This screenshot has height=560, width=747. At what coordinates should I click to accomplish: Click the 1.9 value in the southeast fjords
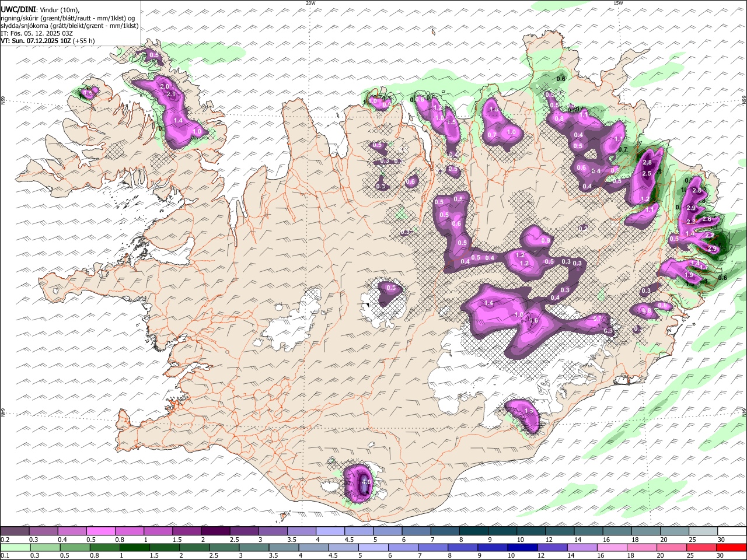click(x=689, y=275)
